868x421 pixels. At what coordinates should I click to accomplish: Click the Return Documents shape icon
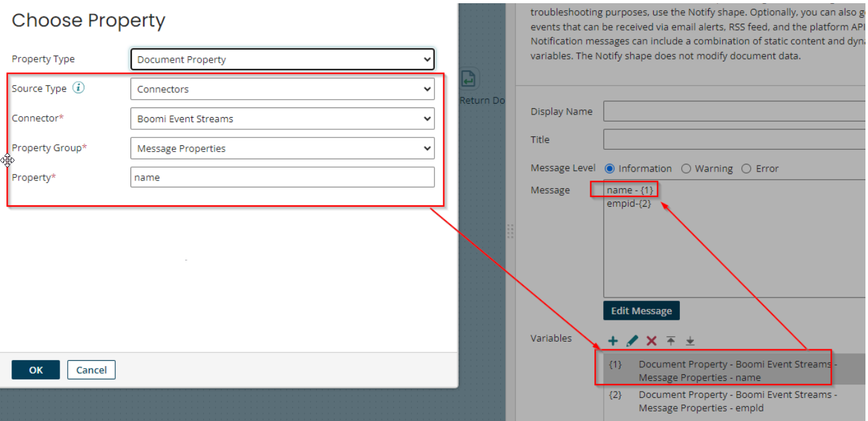[x=470, y=79]
